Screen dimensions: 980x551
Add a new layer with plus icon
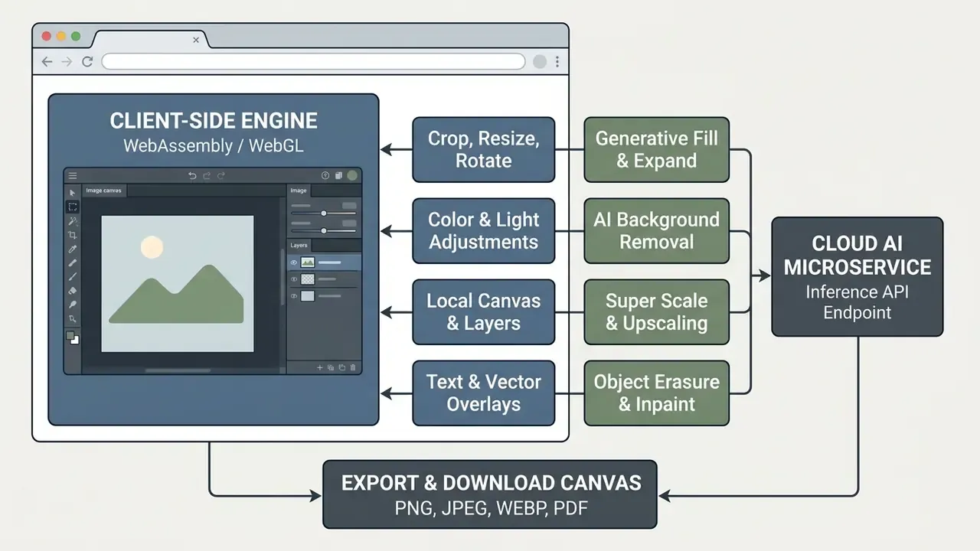(x=319, y=367)
